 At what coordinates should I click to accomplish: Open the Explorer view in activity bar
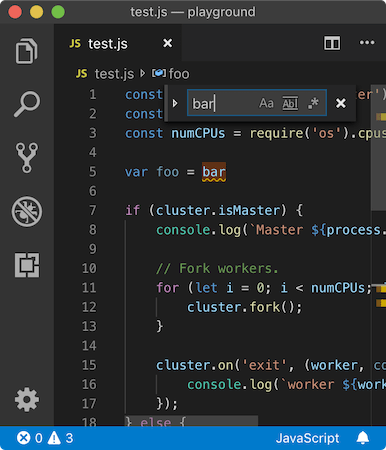point(26,51)
